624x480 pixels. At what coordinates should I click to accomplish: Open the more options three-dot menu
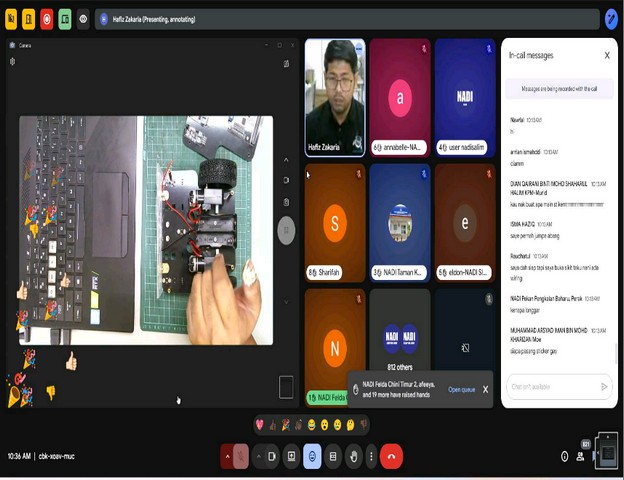pyautogui.click(x=372, y=456)
